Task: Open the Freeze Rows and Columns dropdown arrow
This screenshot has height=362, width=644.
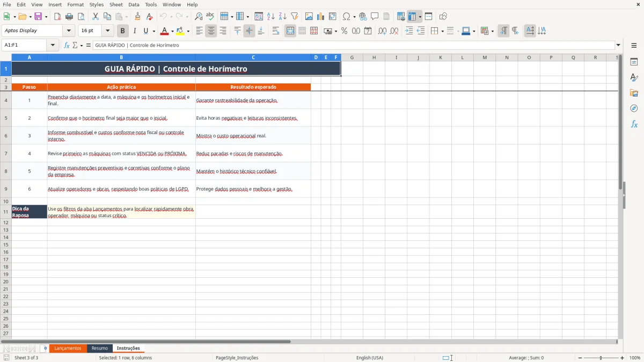Action: [x=420, y=17]
